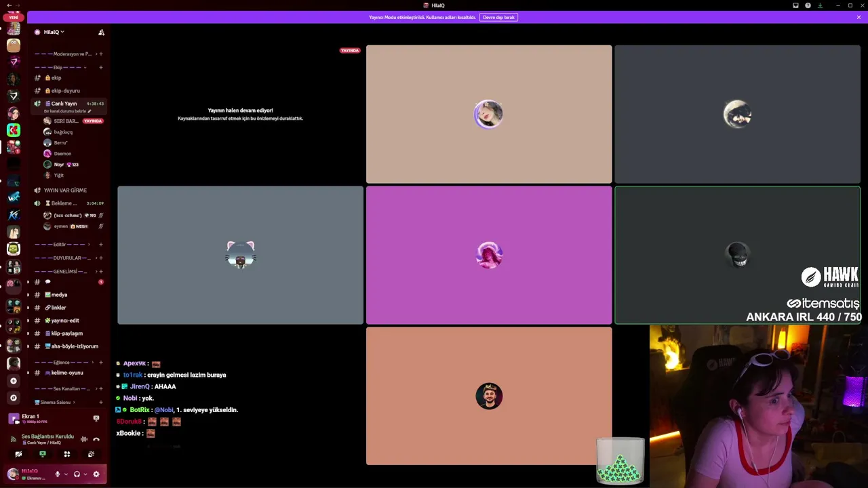This screenshot has height=488, width=868.
Task: Open the activities launcher icon
Action: (x=67, y=454)
